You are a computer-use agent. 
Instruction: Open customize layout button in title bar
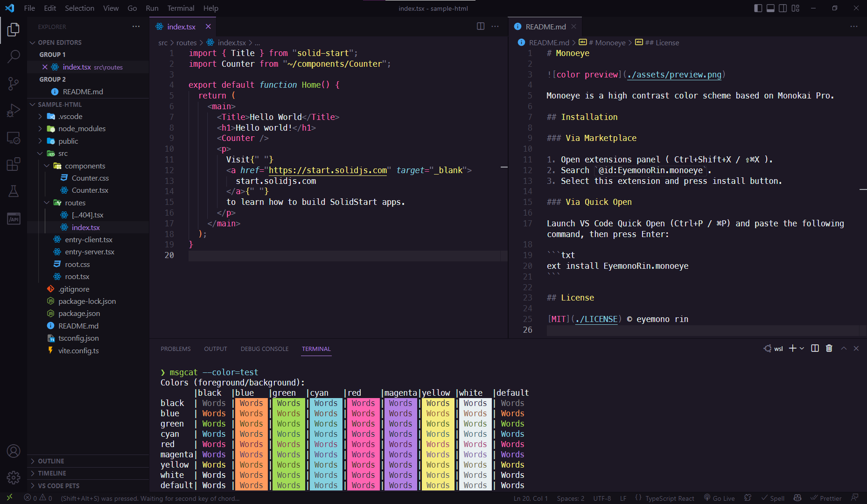point(796,8)
